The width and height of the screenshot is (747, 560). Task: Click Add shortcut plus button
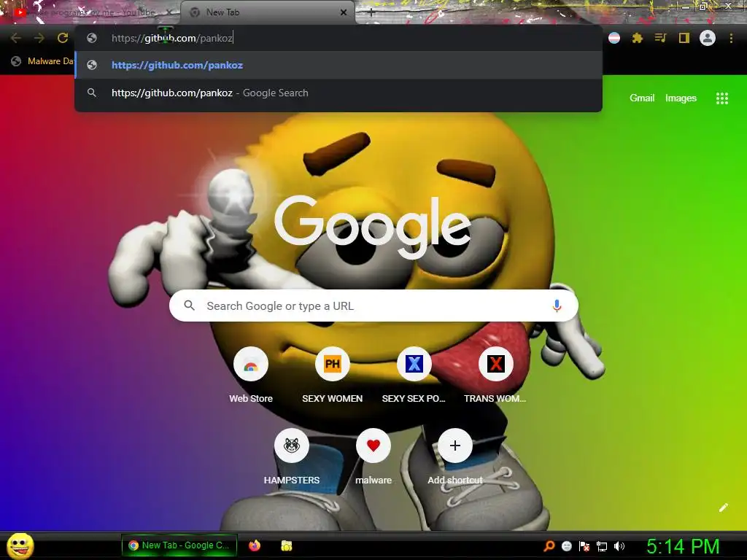[x=455, y=446]
